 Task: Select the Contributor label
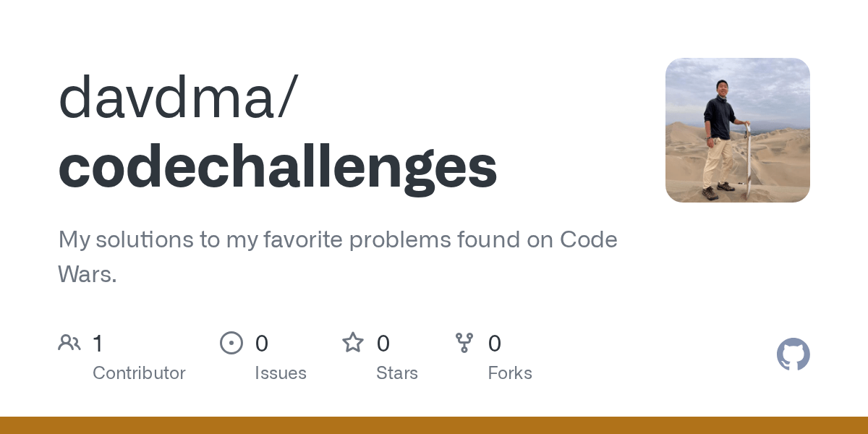click(x=139, y=373)
